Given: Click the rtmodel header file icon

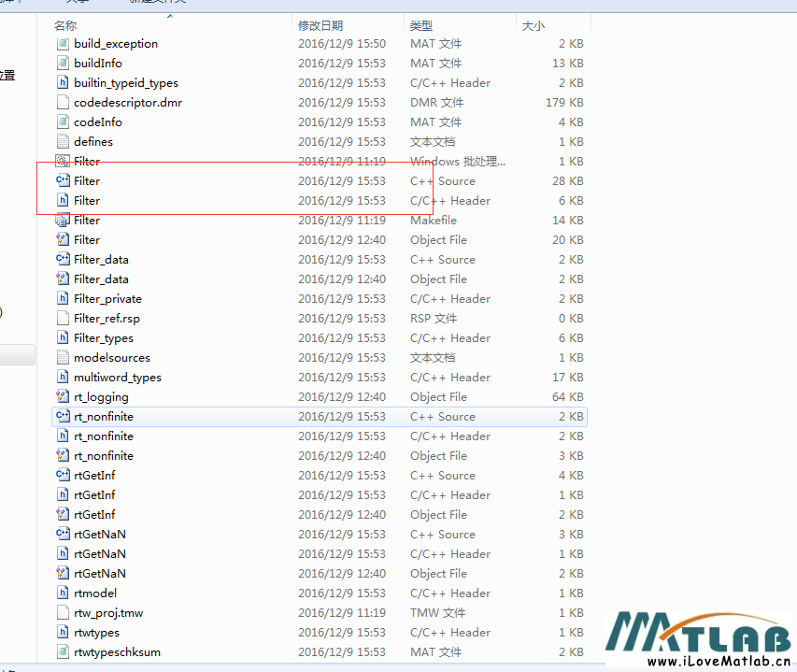Looking at the screenshot, I should [x=63, y=593].
